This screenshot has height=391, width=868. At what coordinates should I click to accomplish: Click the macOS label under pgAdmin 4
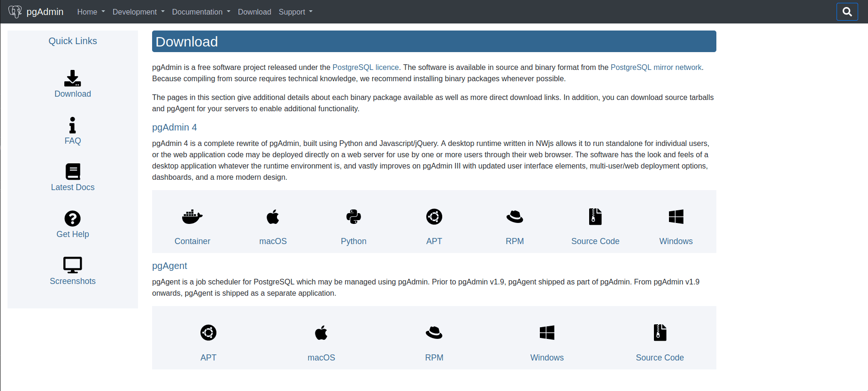tap(273, 241)
